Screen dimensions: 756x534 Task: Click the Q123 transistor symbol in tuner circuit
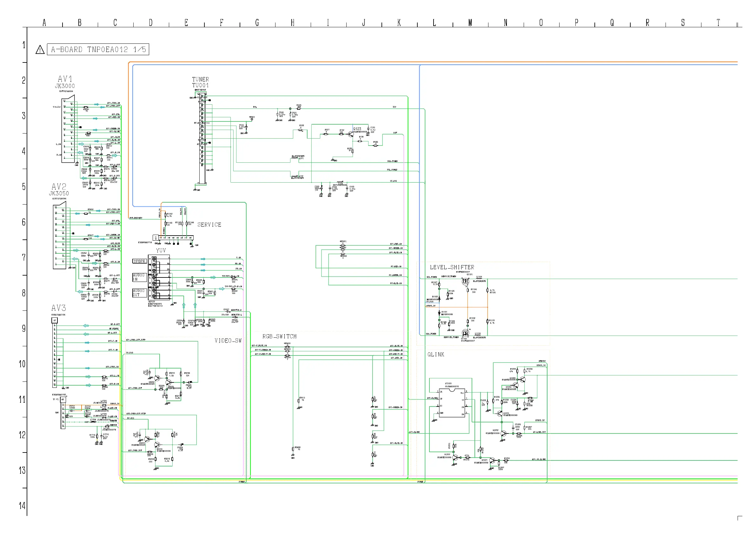pyautogui.click(x=351, y=134)
